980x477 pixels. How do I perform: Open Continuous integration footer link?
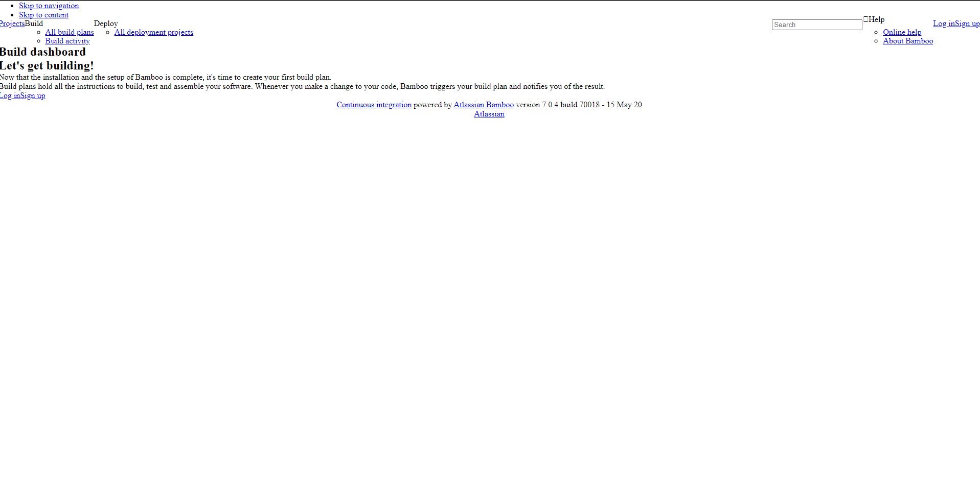point(374,105)
